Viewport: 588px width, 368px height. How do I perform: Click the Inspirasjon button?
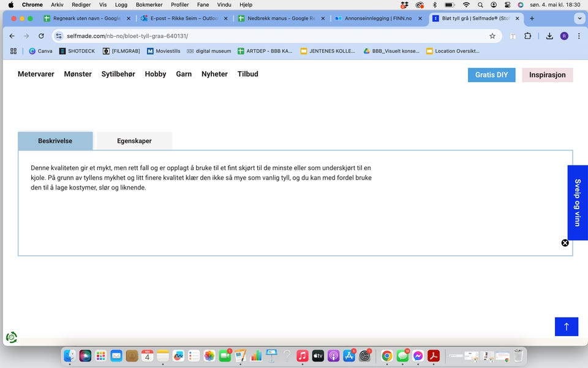click(547, 75)
